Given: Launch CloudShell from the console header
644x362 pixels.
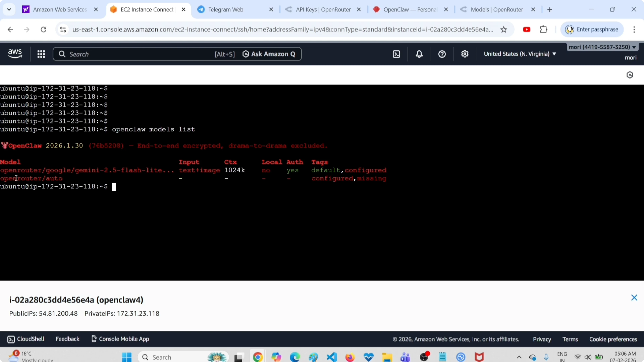Looking at the screenshot, I should point(396,54).
